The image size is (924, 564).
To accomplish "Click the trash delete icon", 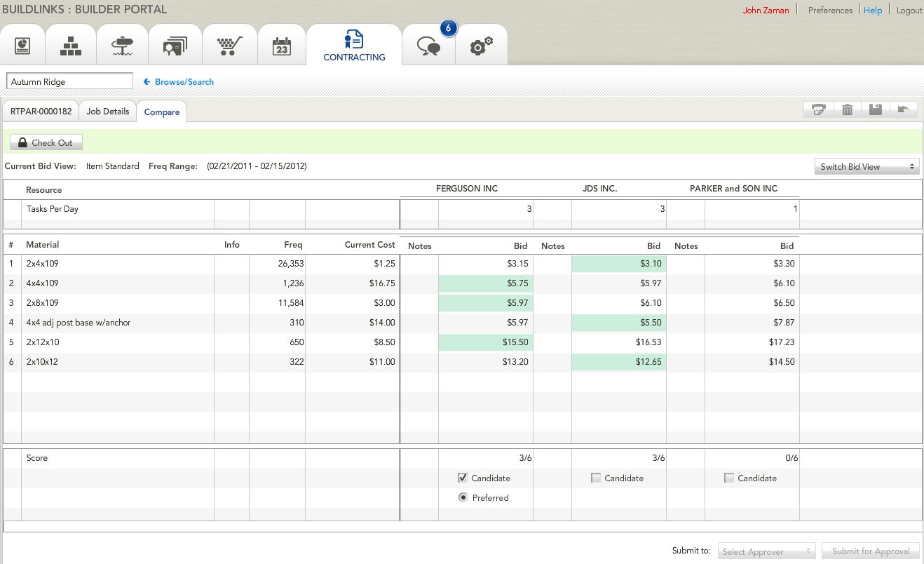I will point(847,109).
